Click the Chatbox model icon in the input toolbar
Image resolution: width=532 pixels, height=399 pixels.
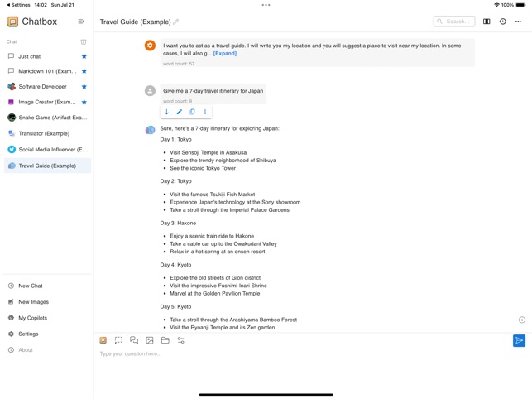pos(103,340)
